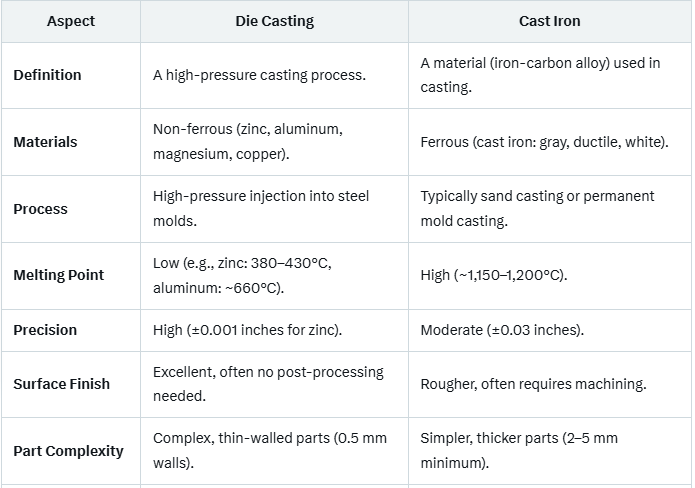Click the 'Ferrous (cast iron' materials cell
Image resolution: width=695 pixels, height=488 pixels.
(x=544, y=142)
